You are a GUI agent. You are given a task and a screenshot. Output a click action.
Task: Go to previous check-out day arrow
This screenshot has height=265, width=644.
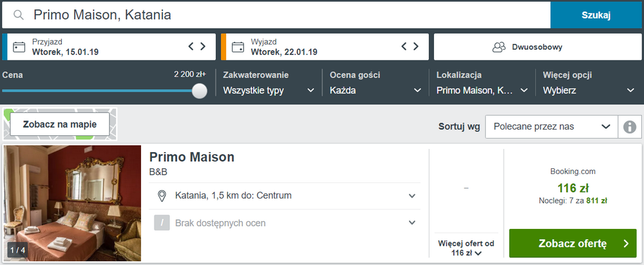(x=404, y=46)
